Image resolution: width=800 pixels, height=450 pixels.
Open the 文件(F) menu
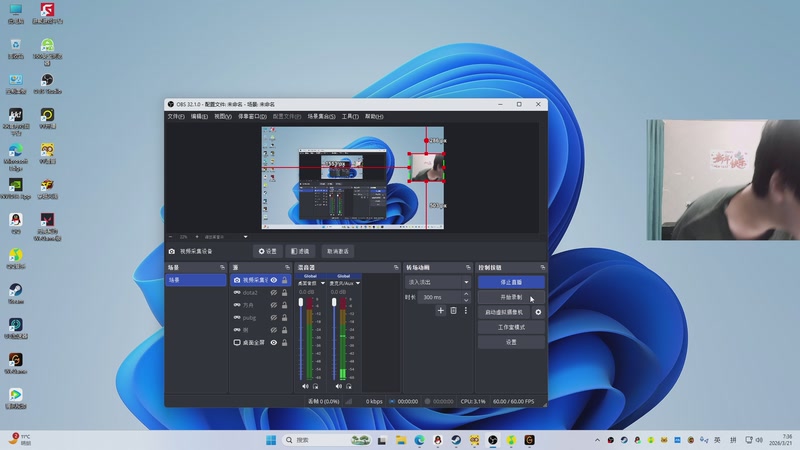tap(175, 116)
